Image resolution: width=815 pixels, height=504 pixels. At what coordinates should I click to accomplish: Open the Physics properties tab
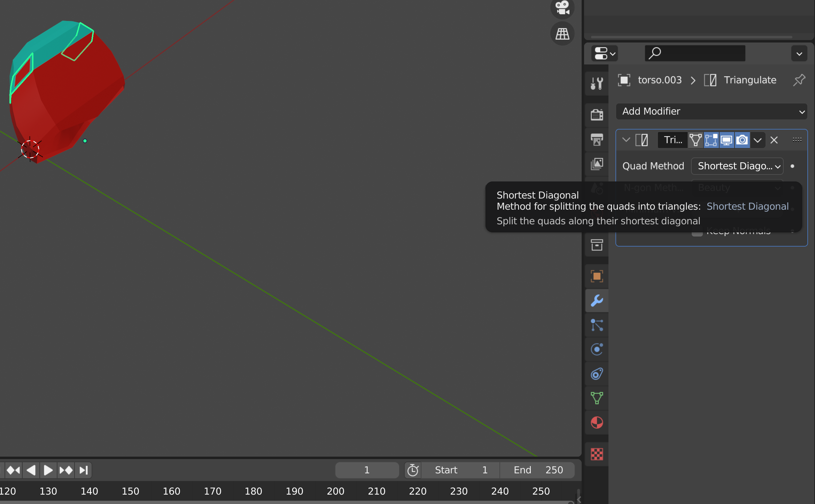[597, 349]
